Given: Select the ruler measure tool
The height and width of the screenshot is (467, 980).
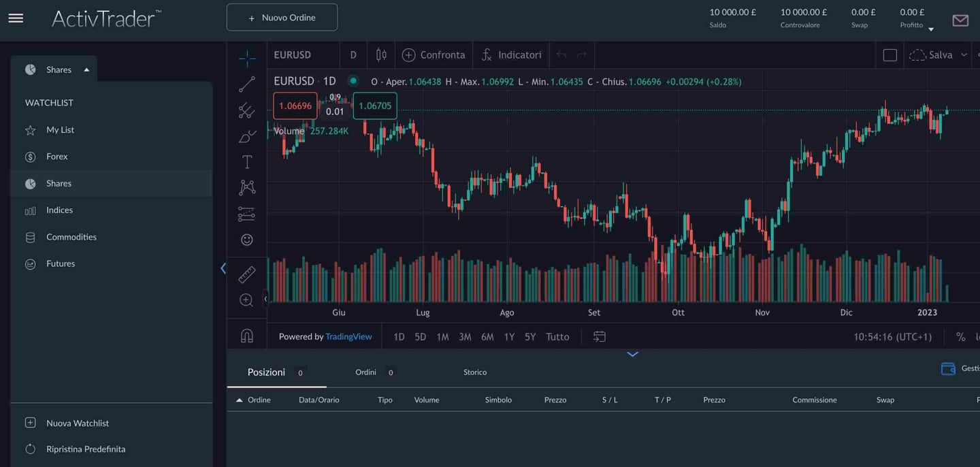Looking at the screenshot, I should point(246,274).
